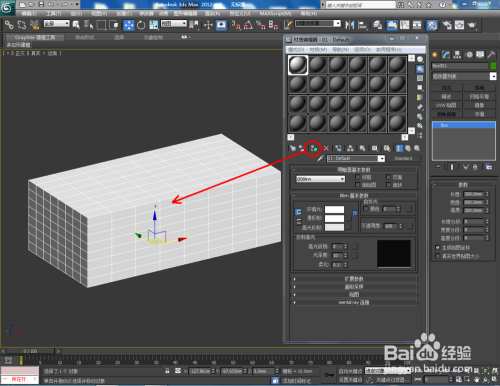Open the Create tab in command panel
Viewport: 500px width, 386px height.
pyautogui.click(x=435, y=55)
